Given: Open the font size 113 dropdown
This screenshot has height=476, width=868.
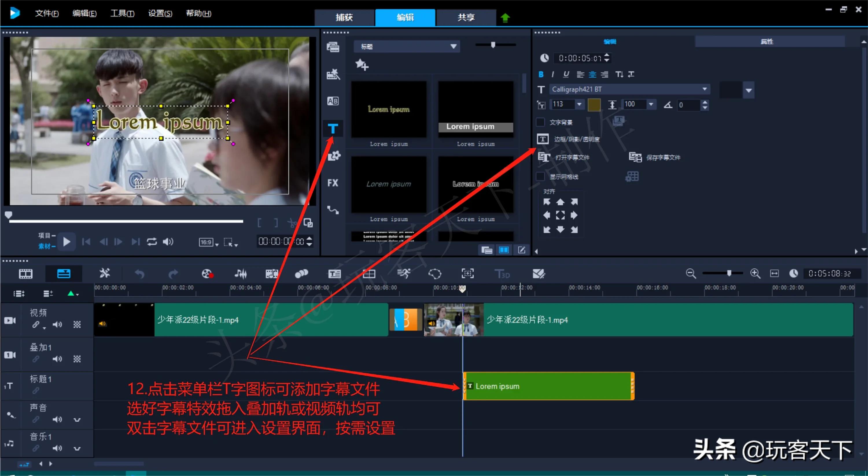Looking at the screenshot, I should point(579,104).
